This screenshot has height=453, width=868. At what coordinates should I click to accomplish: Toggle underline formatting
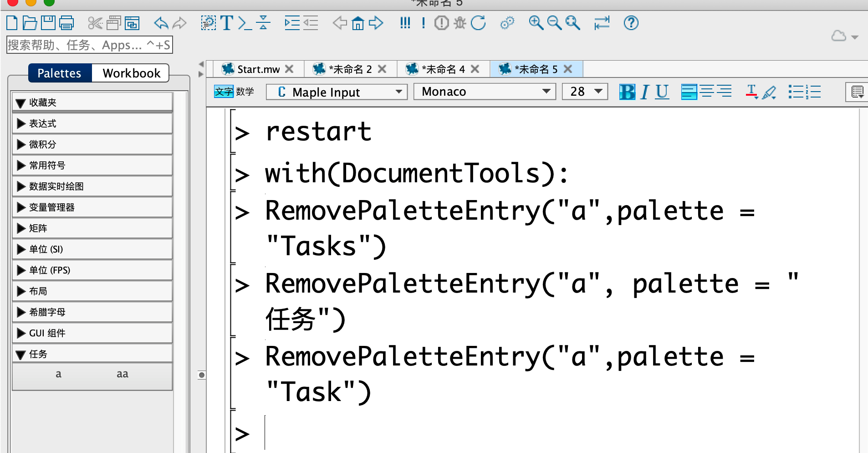(662, 92)
